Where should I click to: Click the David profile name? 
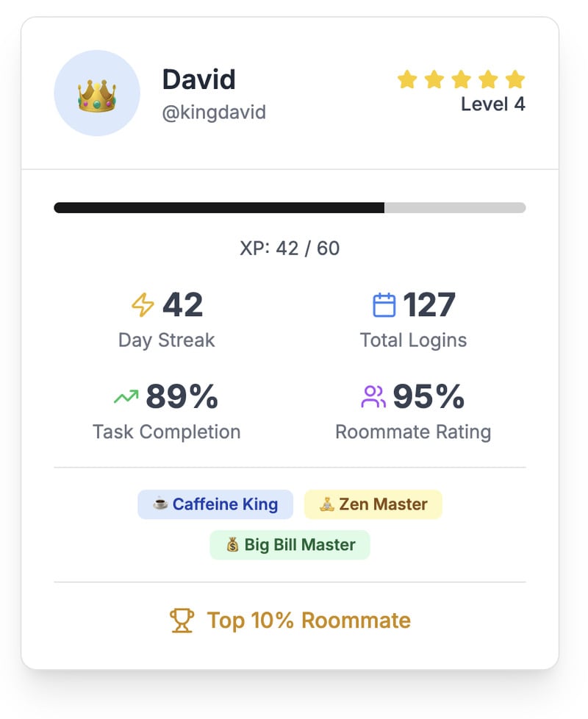198,79
